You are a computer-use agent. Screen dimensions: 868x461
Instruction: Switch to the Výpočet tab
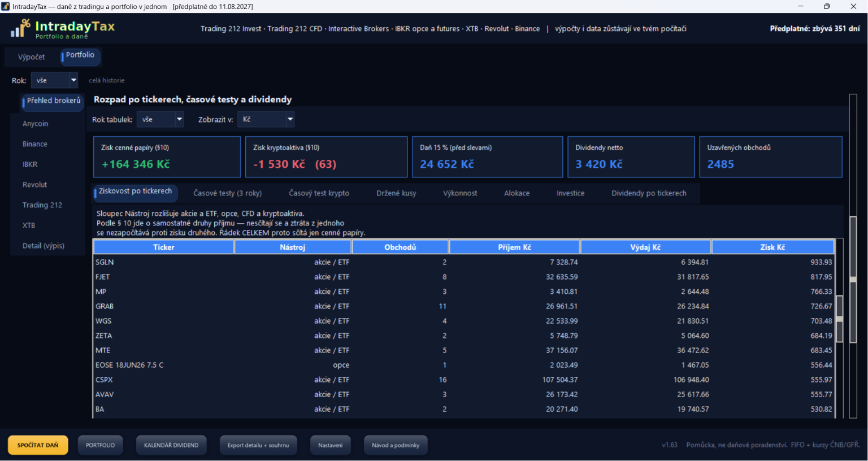pyautogui.click(x=31, y=57)
